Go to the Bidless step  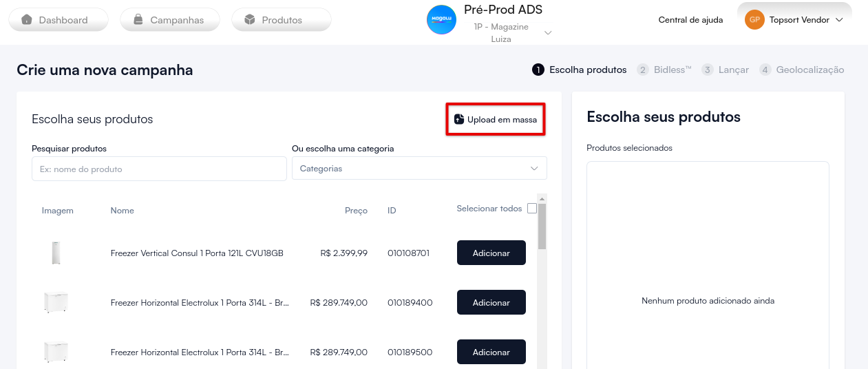pyautogui.click(x=664, y=70)
